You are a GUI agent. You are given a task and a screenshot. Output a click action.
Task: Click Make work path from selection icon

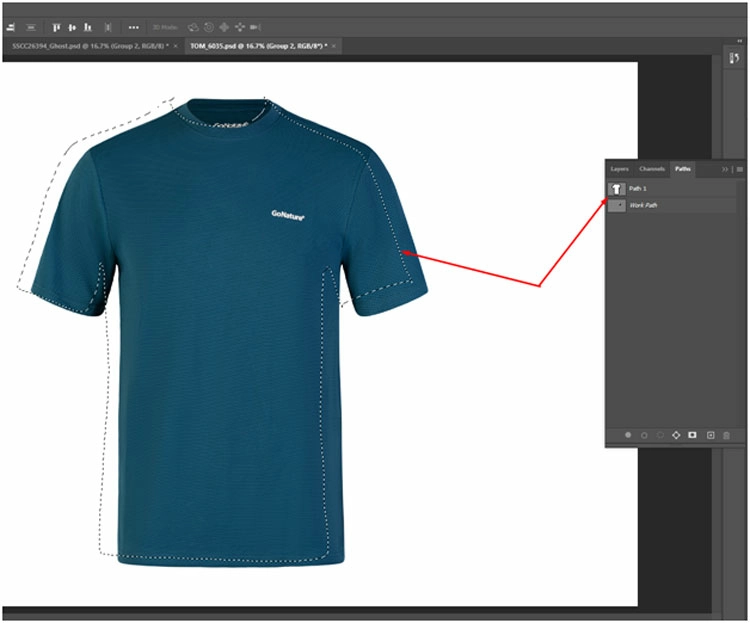tap(676, 435)
